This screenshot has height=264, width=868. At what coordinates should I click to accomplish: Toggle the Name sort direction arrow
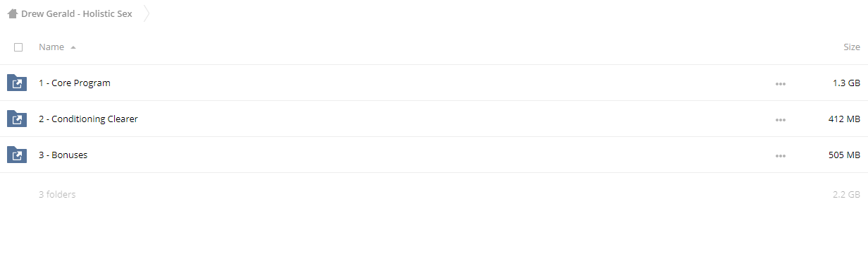point(73,47)
